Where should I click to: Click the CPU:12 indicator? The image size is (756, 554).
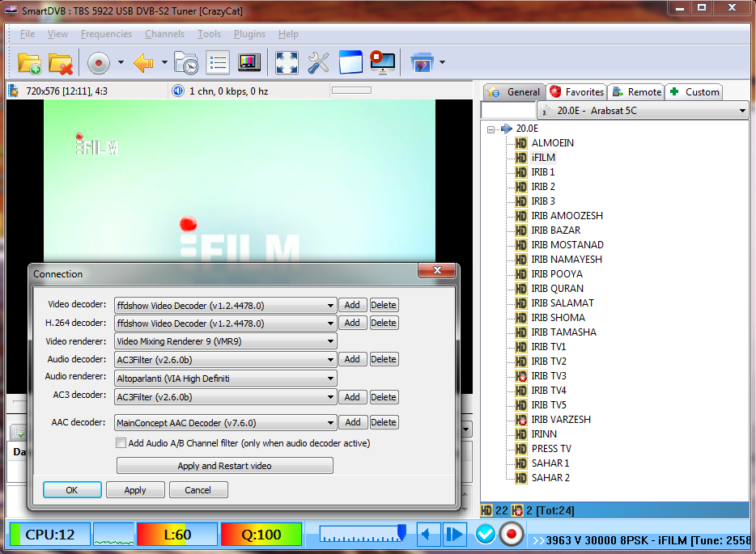coord(49,535)
